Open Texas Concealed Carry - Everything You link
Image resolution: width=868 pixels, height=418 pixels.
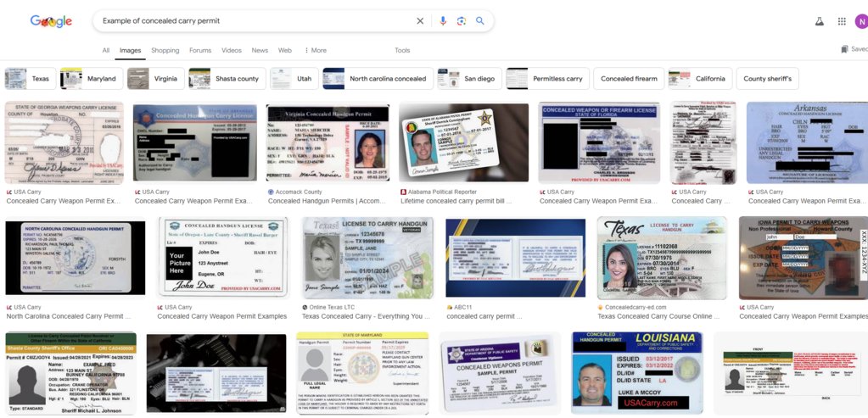366,316
